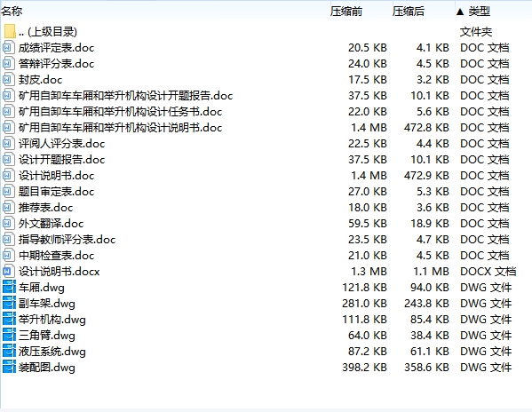The image size is (532, 412).
Task: Select the .. (上级目录) row name
Action: [x=48, y=32]
